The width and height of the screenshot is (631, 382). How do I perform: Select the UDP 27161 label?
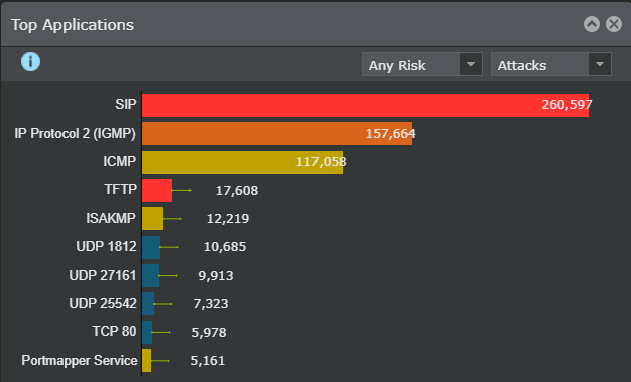103,275
